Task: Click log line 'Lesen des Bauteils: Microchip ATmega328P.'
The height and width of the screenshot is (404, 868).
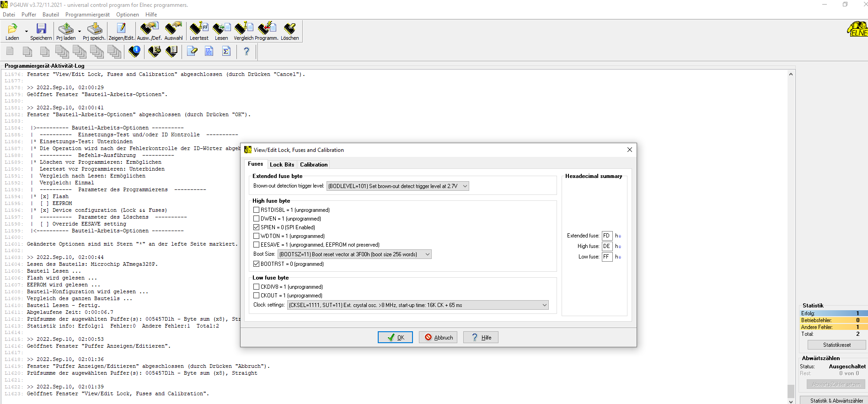Action: point(92,264)
